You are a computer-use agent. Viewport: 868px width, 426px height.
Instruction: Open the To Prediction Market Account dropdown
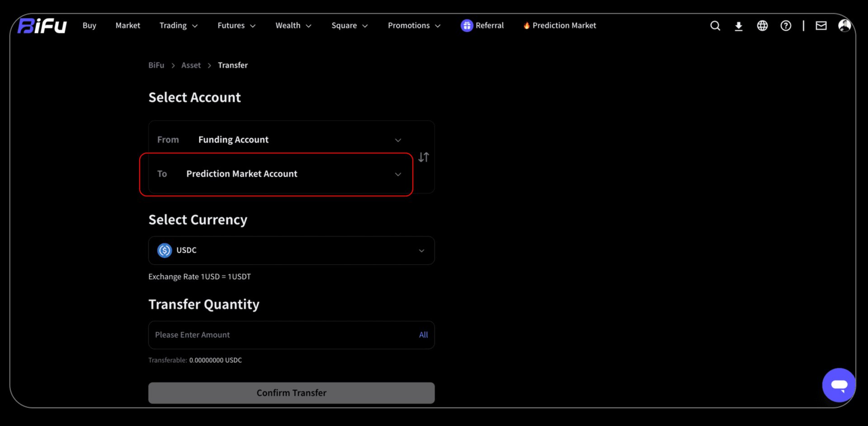pos(279,174)
